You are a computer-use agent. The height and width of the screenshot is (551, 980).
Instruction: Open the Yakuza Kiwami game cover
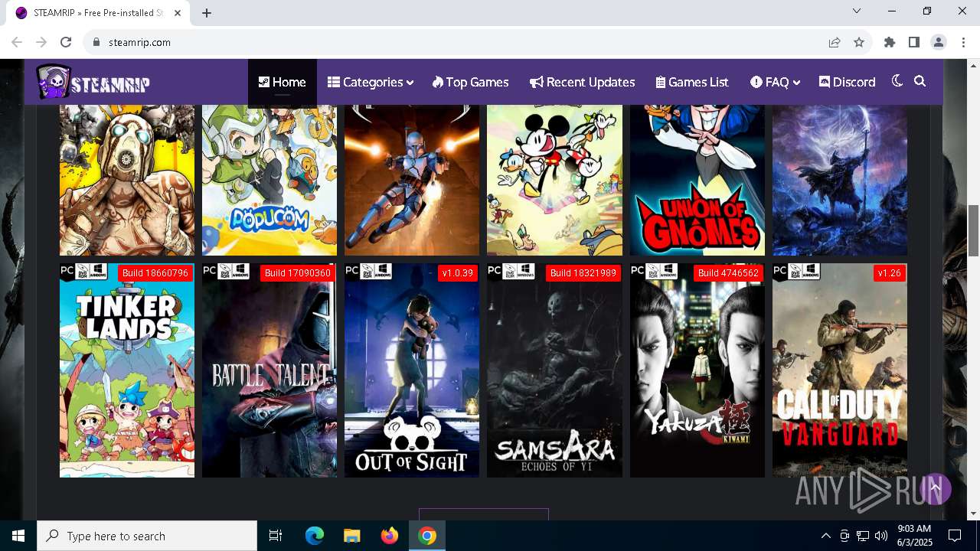[x=697, y=370]
